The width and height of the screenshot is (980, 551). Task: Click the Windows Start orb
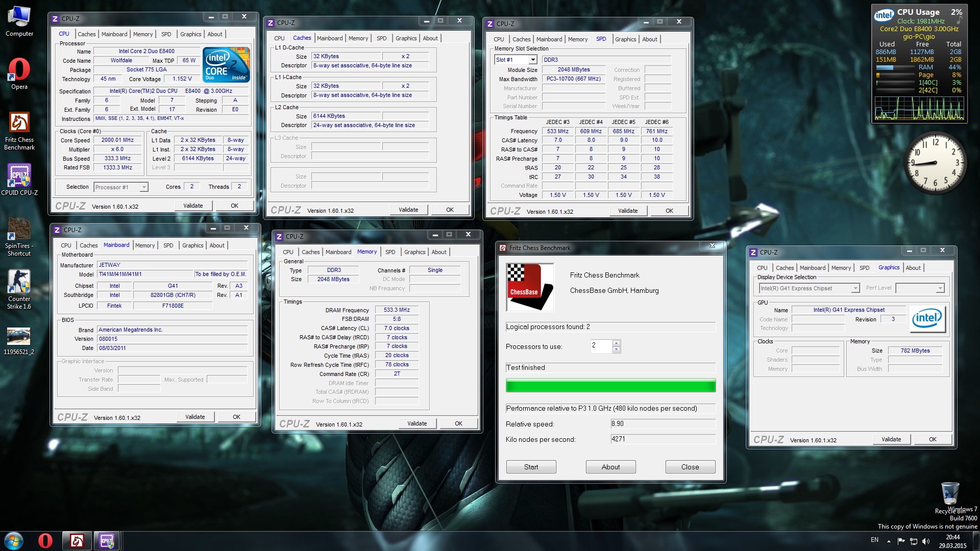pos(14,541)
